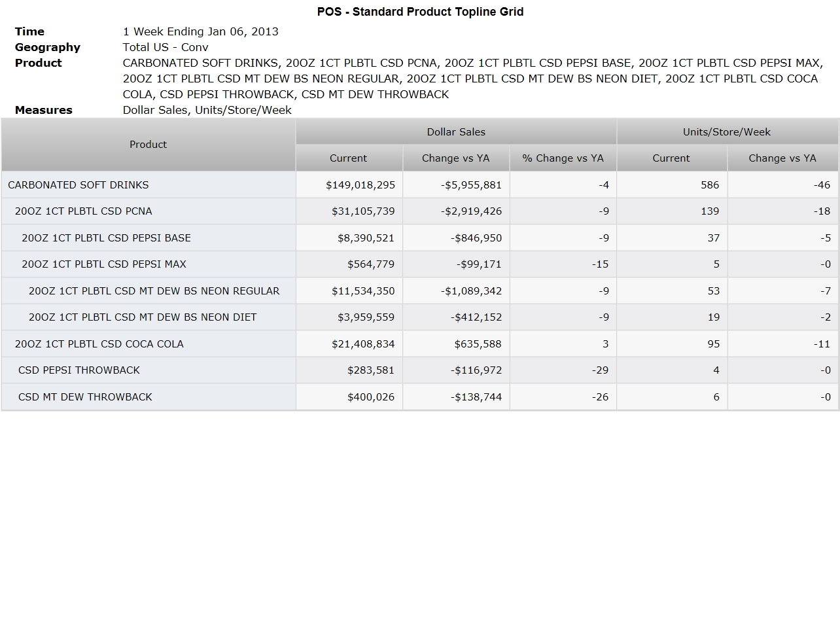Click the Dollar Sales Current column header
Screen dimensions: 840x619
(x=349, y=158)
